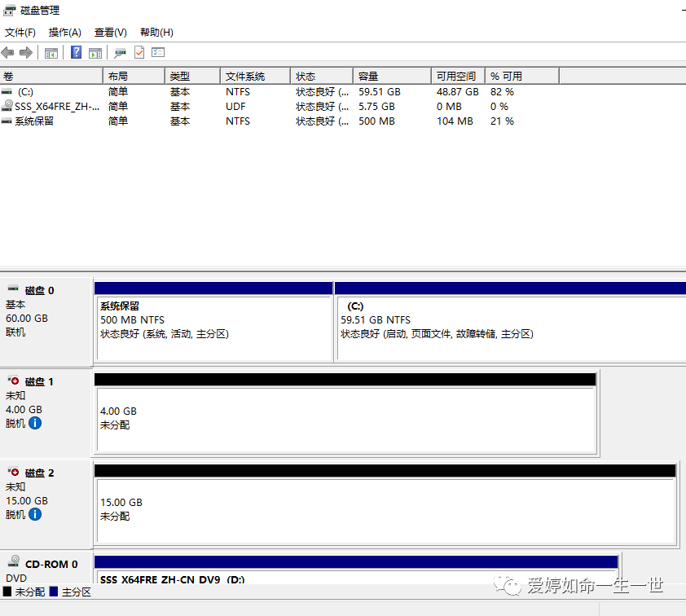
Task: Toggle the show/hide action pane icon
Action: tap(95, 53)
